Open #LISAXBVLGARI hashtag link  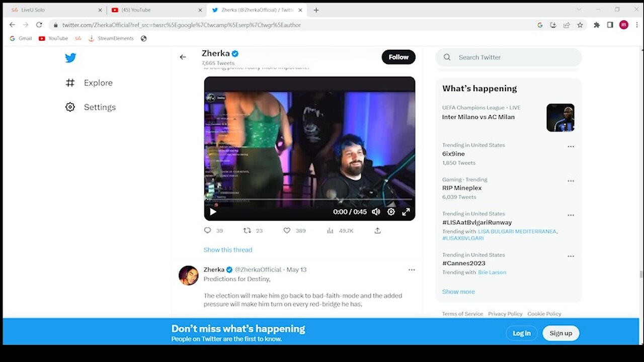463,238
